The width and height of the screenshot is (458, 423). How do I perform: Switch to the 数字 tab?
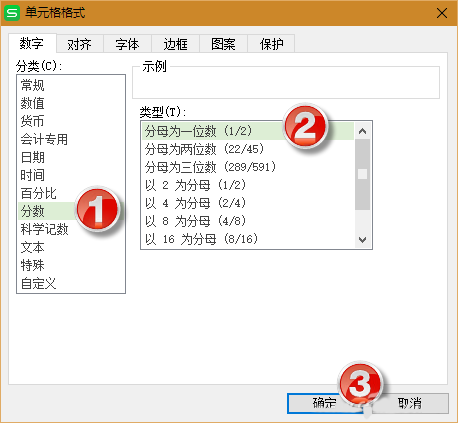pyautogui.click(x=32, y=43)
